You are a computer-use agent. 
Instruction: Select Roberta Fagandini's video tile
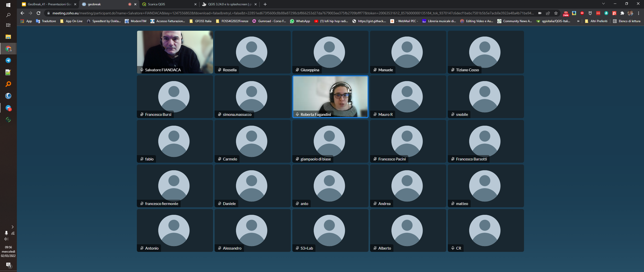tap(330, 97)
